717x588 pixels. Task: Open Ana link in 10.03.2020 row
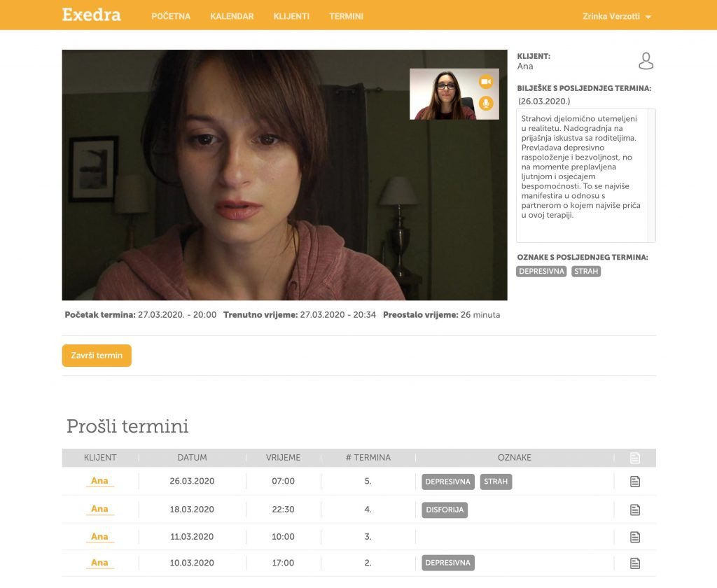point(99,563)
